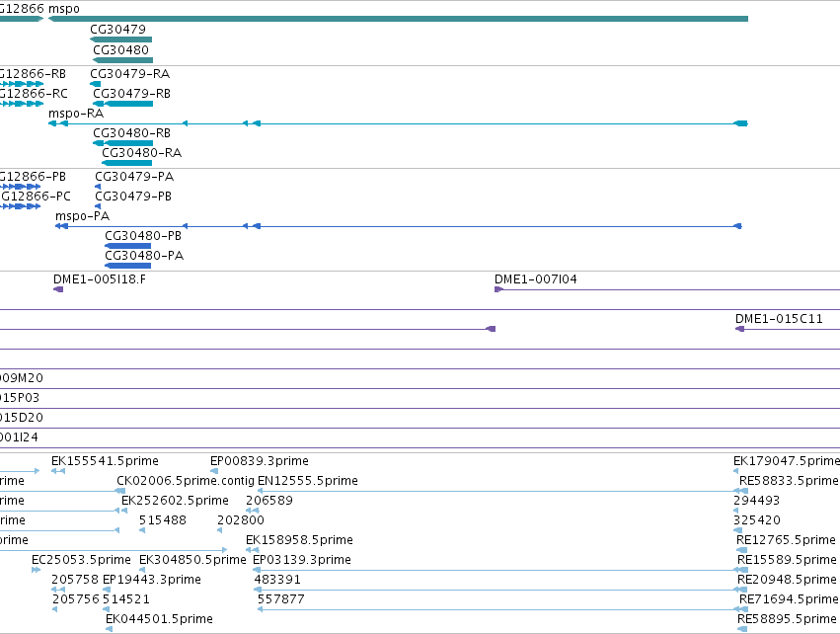Click EST RE20948.5prime
Viewport: 840px width, 634px height.
pyautogui.click(x=787, y=580)
